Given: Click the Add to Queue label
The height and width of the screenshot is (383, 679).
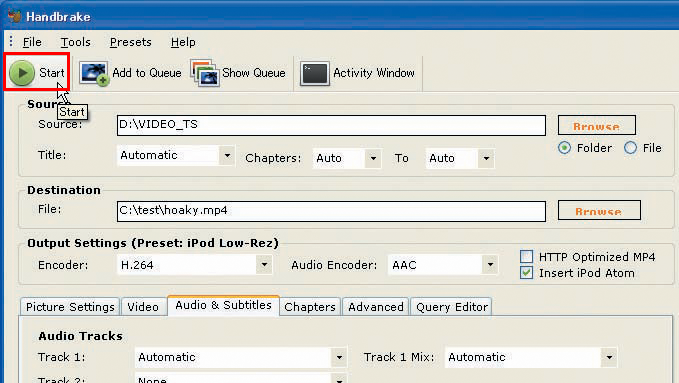Looking at the screenshot, I should (x=147, y=73).
